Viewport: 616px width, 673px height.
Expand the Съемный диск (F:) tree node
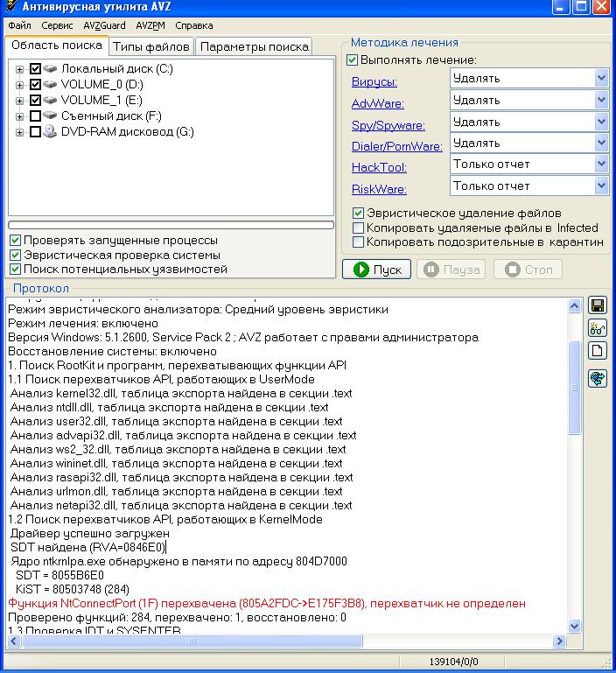click(19, 116)
